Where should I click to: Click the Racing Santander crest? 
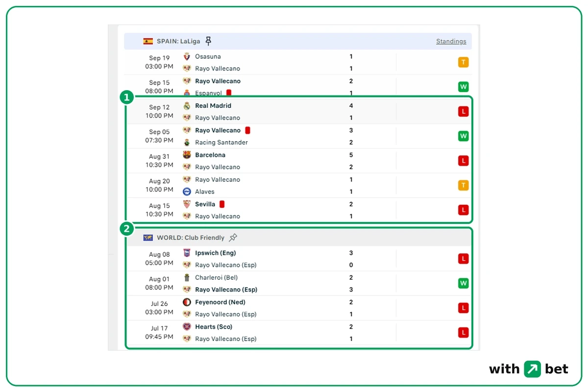pyautogui.click(x=187, y=143)
